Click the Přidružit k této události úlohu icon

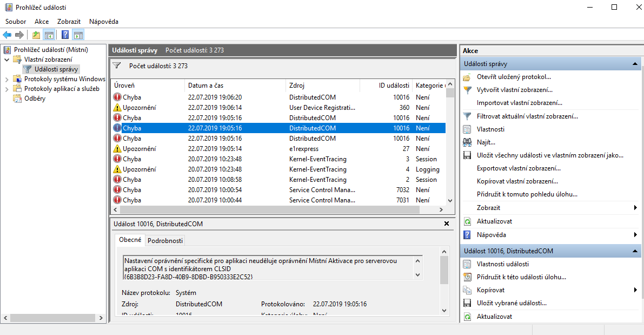(467, 277)
